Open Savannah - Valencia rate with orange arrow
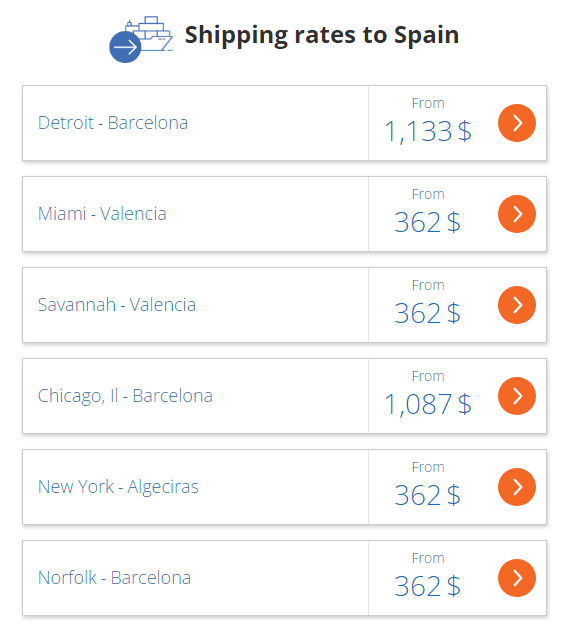568x633 pixels. [x=517, y=305]
